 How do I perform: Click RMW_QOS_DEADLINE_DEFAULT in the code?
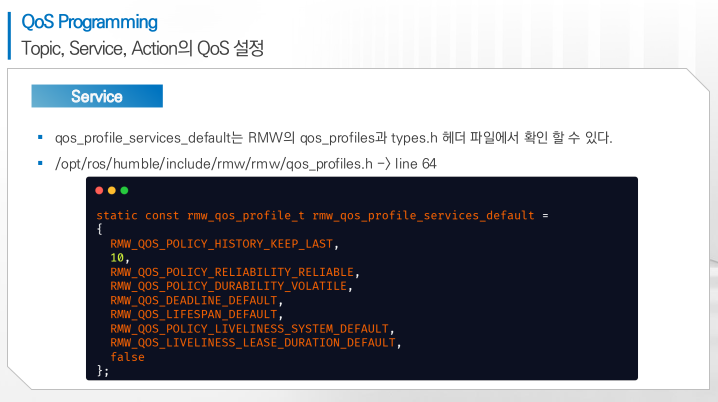pyautogui.click(x=193, y=300)
